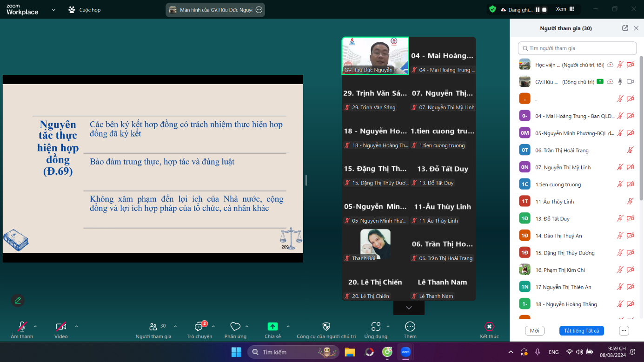Viewport: 644px width, 362px height.
Task: Open the Xem view layout menu
Action: coord(565,9)
